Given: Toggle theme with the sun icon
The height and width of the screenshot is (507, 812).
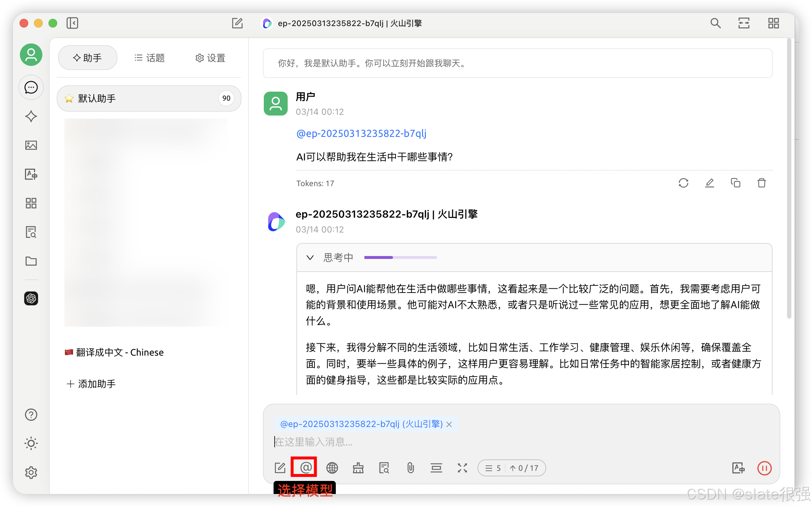Looking at the screenshot, I should [x=31, y=443].
